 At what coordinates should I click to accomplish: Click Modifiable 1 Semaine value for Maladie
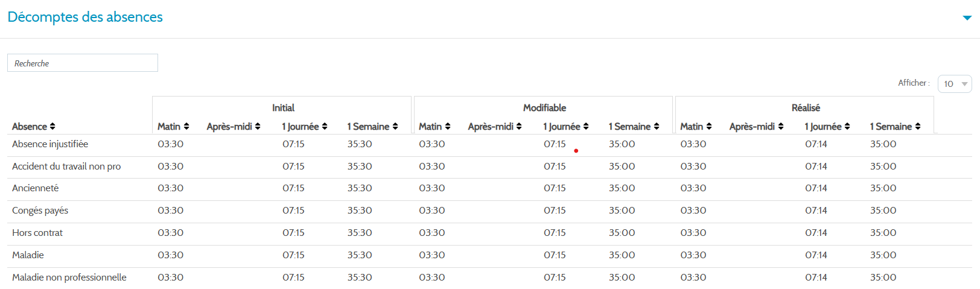(x=622, y=255)
